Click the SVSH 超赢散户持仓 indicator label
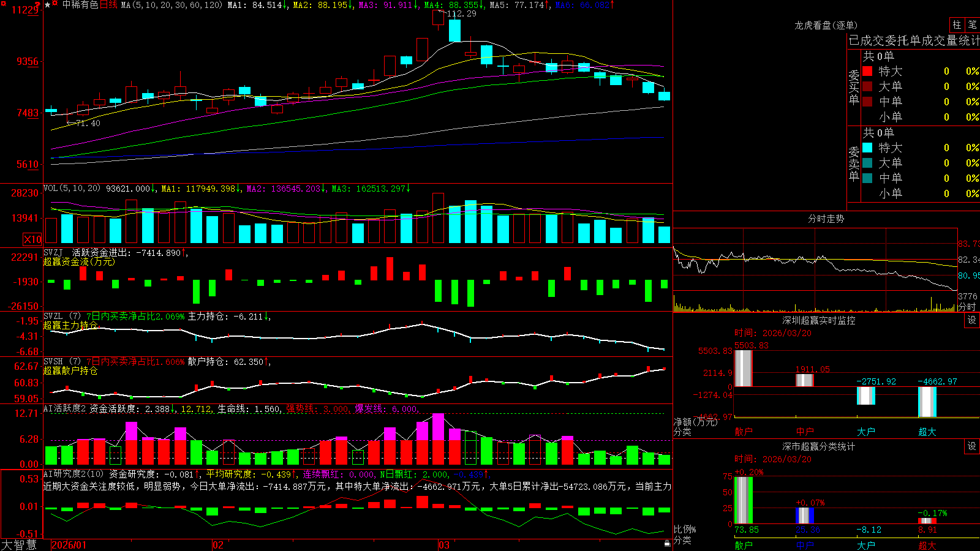 pos(70,370)
